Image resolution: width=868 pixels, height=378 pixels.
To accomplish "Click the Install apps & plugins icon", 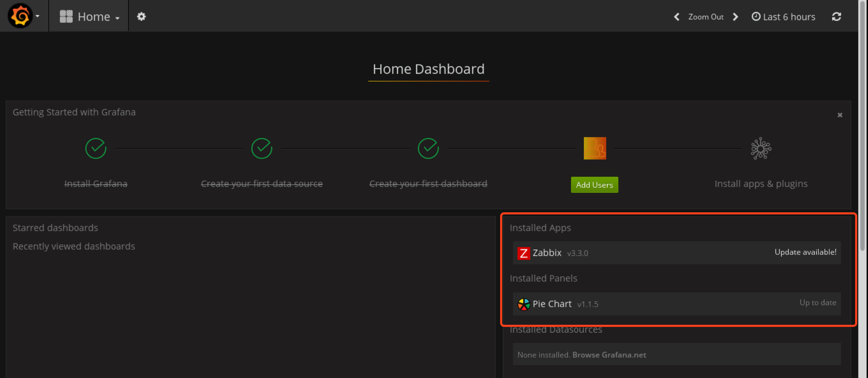I will coord(761,148).
